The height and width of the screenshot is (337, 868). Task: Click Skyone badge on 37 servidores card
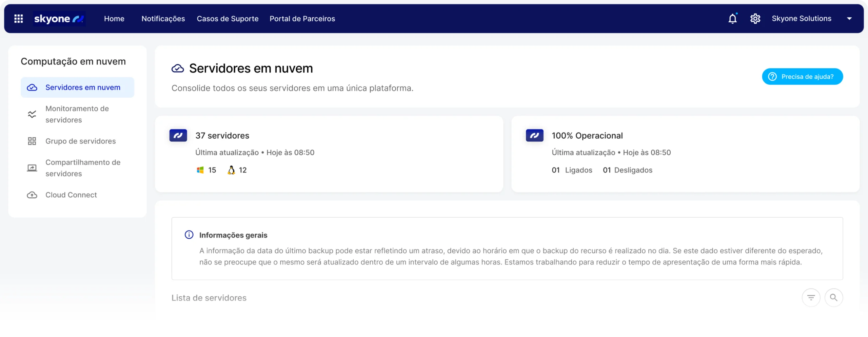[178, 136]
